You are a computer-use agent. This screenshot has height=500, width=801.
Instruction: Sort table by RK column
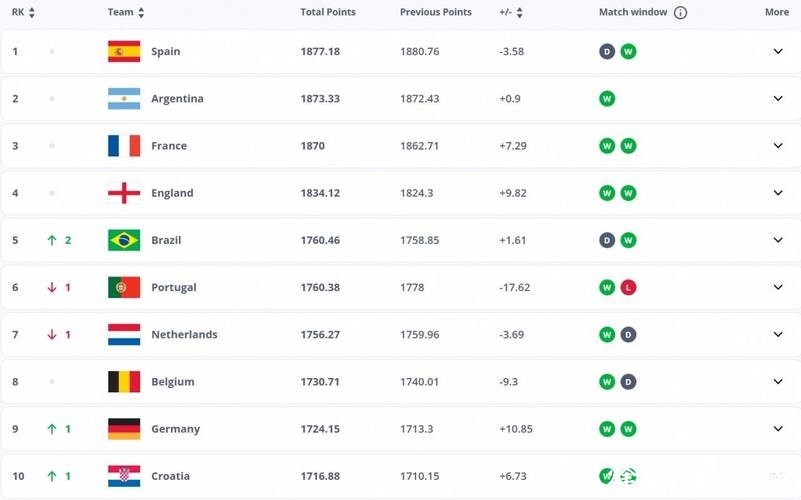coord(31,13)
